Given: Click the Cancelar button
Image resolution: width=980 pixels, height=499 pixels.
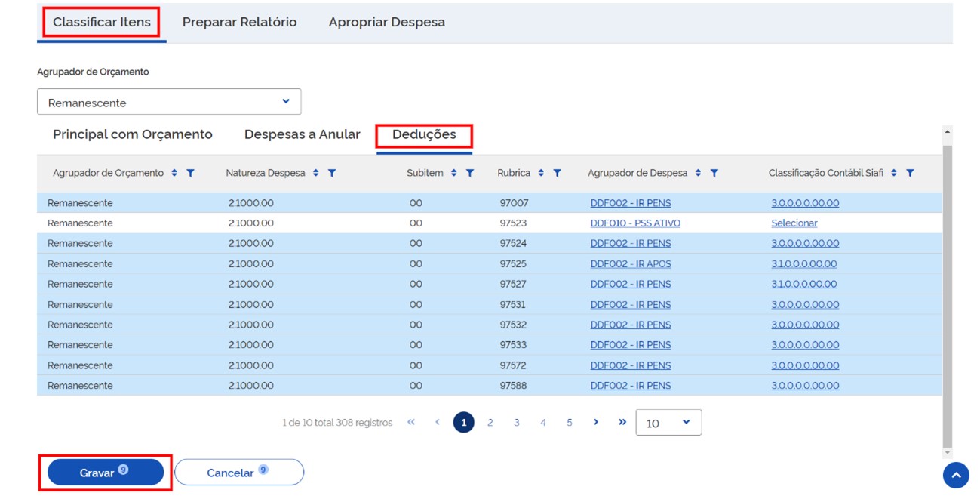Looking at the screenshot, I should 238,473.
